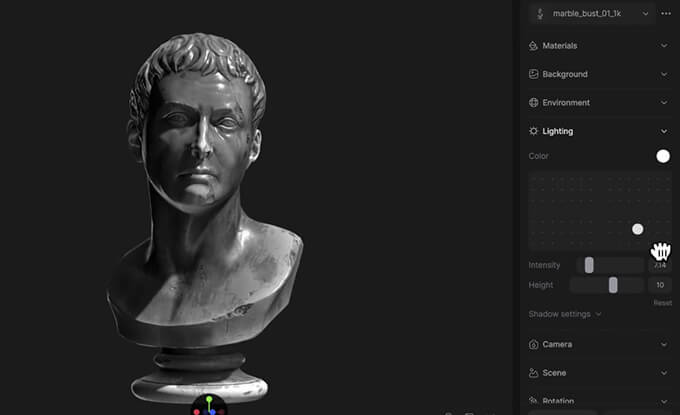Open the Scene section
This screenshot has height=415, width=680.
click(600, 373)
